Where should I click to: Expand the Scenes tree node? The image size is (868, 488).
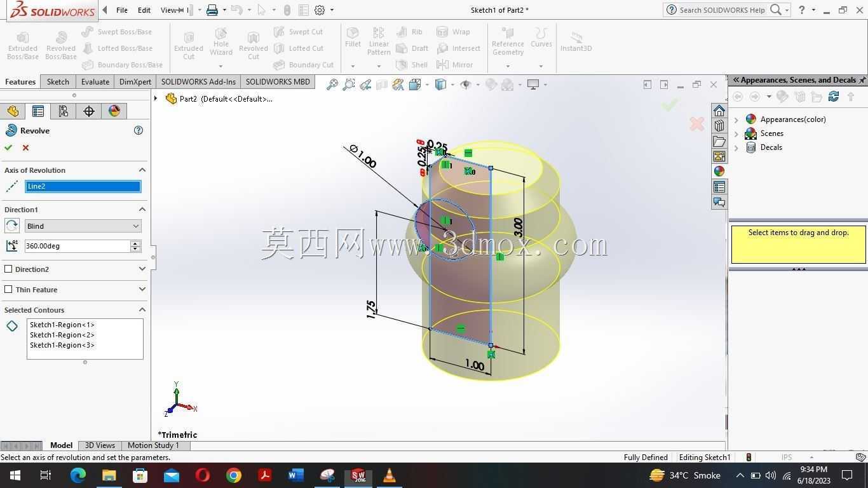736,133
